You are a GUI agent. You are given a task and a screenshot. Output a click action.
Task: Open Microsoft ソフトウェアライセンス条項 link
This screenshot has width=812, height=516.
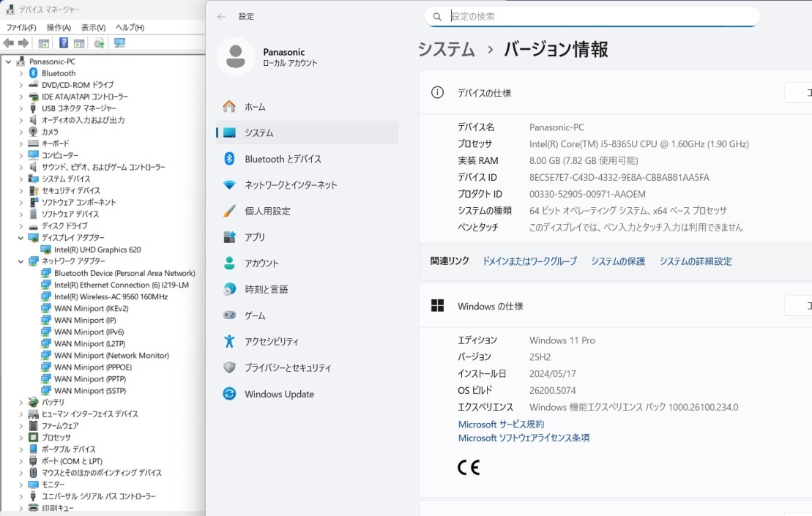[524, 438]
